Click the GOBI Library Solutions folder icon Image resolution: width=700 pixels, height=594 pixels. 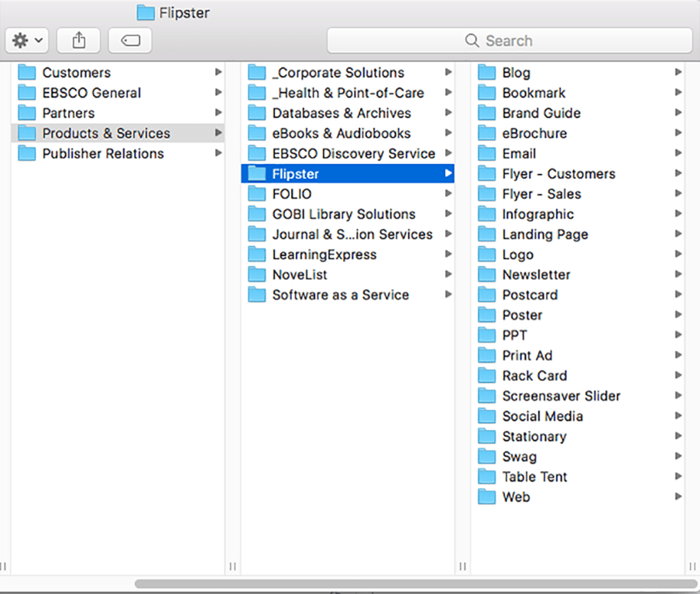257,215
